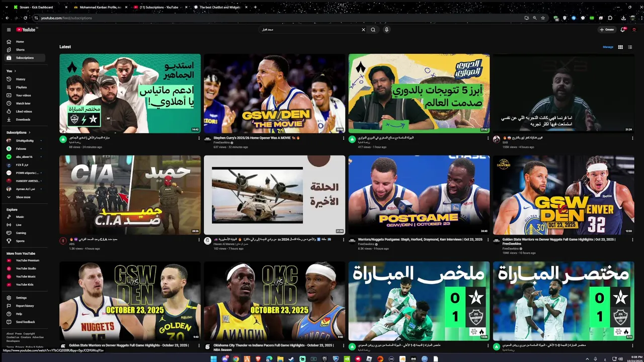Click the YouTube logo

26,30
